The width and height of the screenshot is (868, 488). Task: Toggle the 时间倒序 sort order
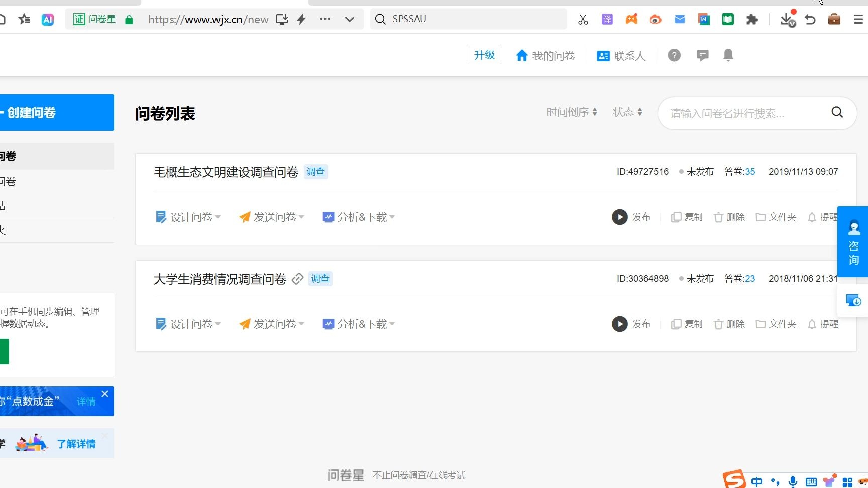572,112
